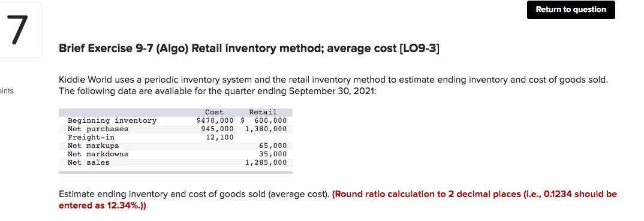This screenshot has width=644, height=221.
Task: Click the red rounding instruction text
Action: (x=338, y=199)
